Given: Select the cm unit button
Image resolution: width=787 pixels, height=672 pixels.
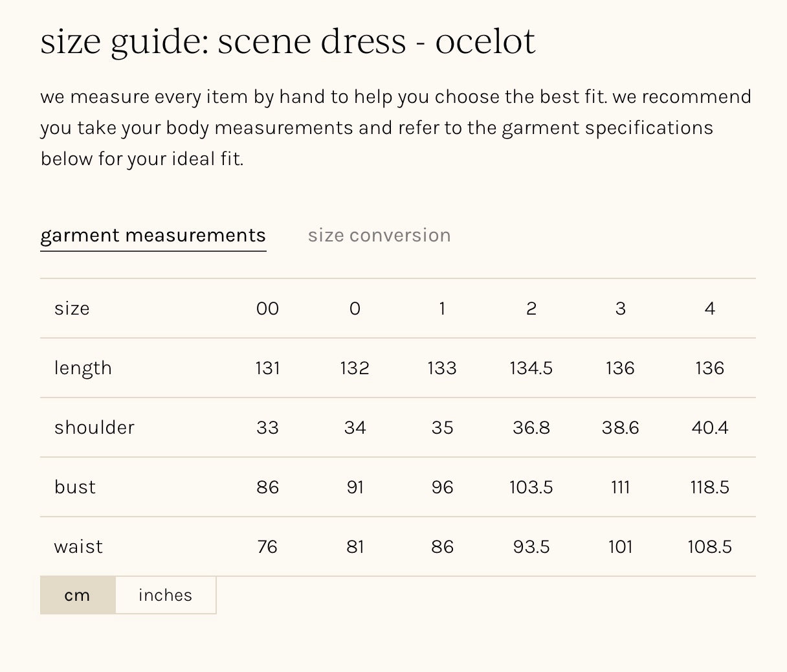Looking at the screenshot, I should (78, 595).
